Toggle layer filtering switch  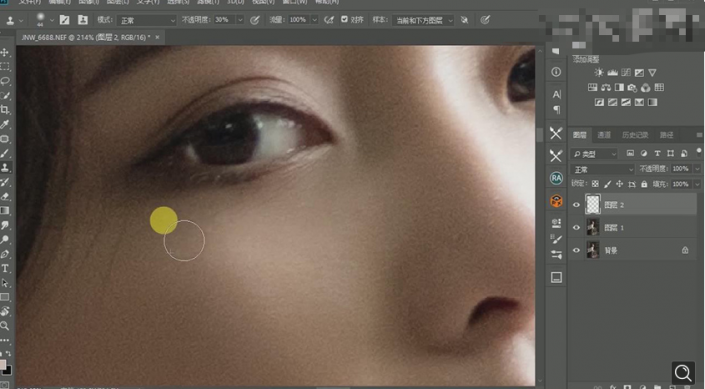click(x=699, y=151)
